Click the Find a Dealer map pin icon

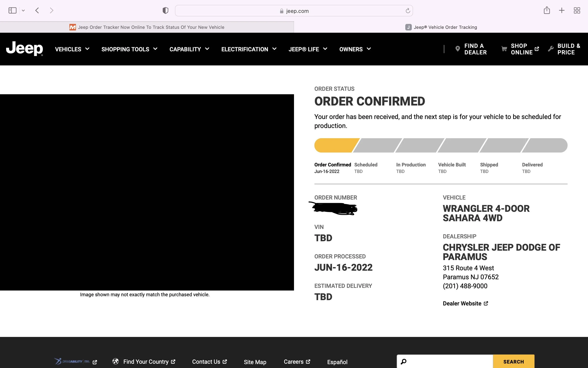point(458,49)
